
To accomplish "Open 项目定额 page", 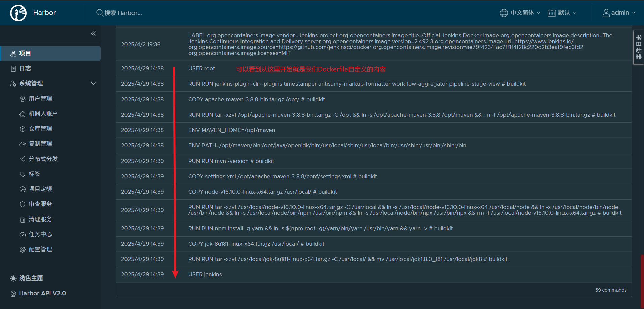I will point(40,189).
